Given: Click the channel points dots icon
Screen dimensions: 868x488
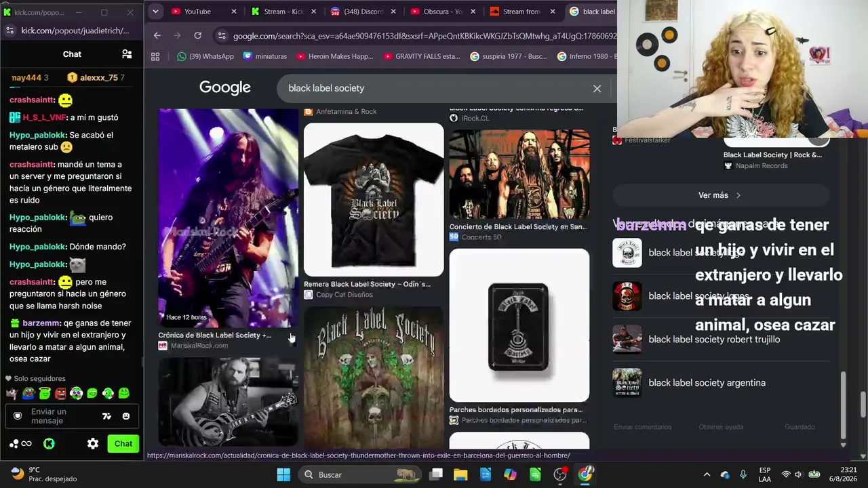Looking at the screenshot, I should click(14, 444).
